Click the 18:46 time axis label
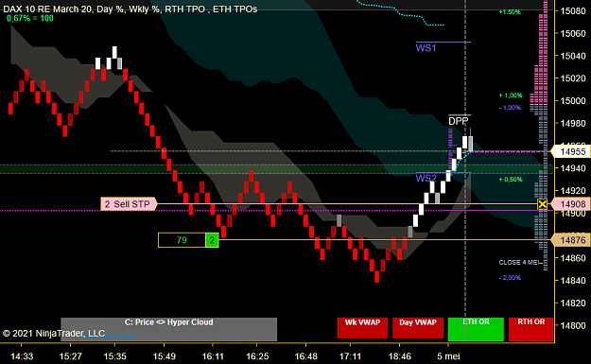Image resolution: width=591 pixels, height=364 pixels. pos(400,356)
